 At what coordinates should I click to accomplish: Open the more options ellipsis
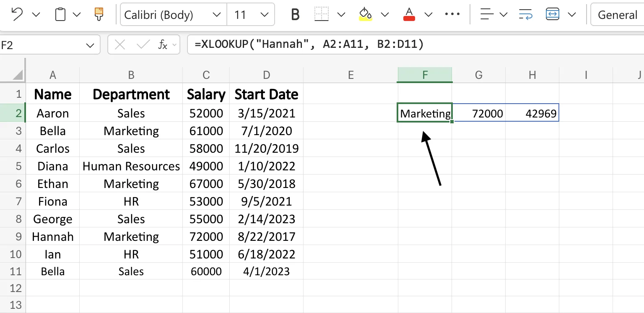click(x=452, y=15)
